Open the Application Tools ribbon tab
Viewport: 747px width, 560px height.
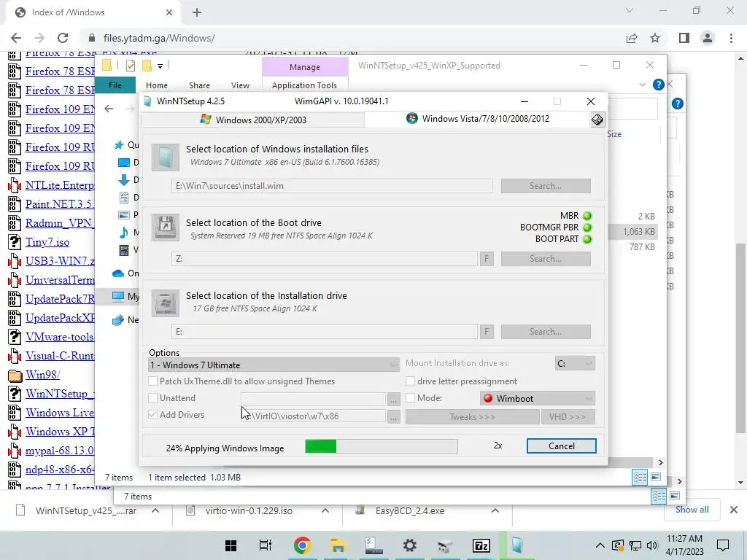304,85
